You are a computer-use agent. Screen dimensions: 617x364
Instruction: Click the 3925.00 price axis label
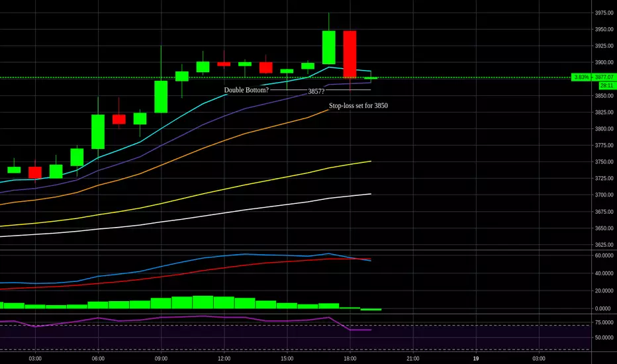pos(604,46)
